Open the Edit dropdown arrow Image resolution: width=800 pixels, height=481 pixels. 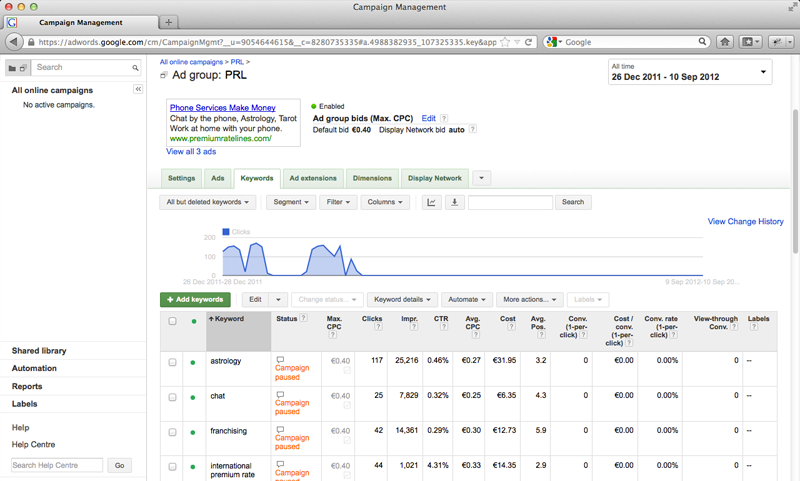(279, 299)
